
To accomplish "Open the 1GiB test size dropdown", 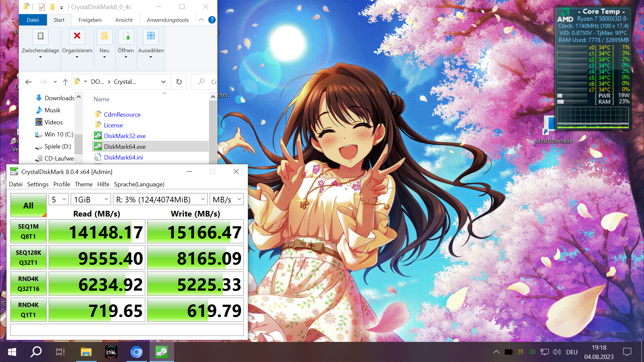I will pyautogui.click(x=91, y=199).
